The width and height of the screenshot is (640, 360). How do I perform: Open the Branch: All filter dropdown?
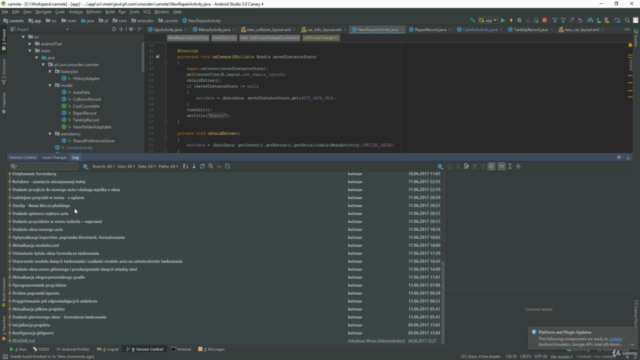104,167
